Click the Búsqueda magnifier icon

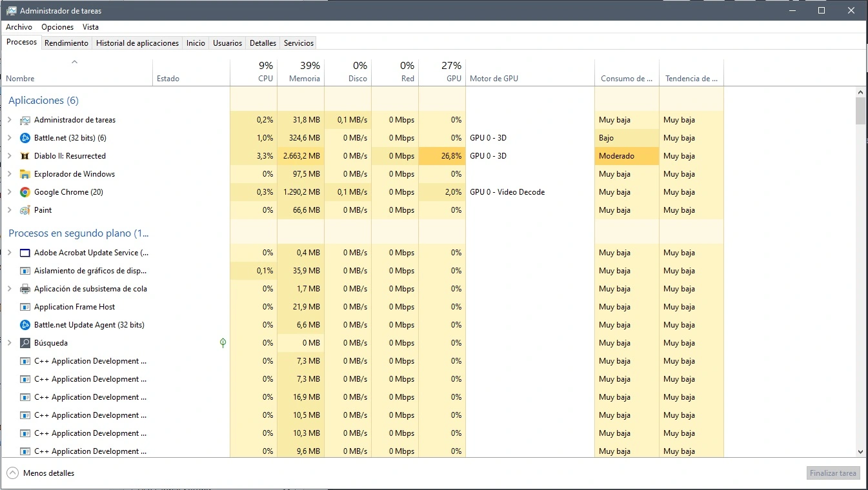coord(25,343)
